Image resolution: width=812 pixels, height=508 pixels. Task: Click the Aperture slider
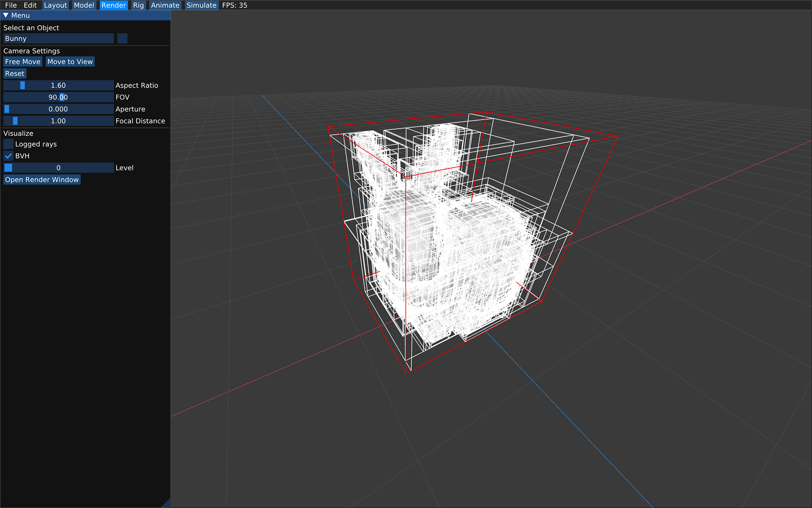click(x=58, y=109)
